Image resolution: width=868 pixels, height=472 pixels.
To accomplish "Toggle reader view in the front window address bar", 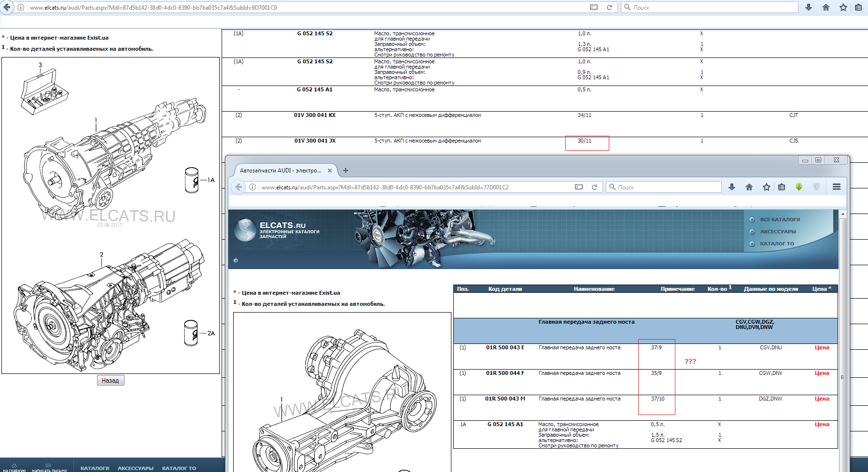I will click(x=579, y=187).
